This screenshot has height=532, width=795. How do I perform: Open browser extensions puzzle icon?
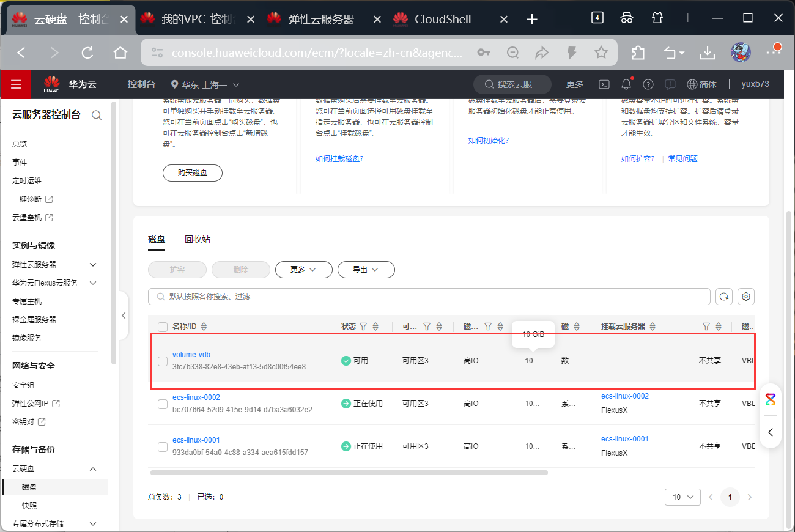(638, 53)
